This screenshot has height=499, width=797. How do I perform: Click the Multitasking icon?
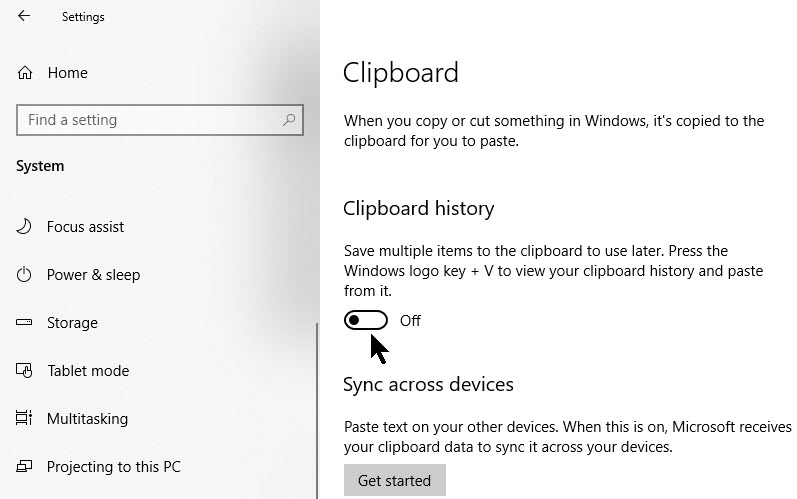(25, 419)
